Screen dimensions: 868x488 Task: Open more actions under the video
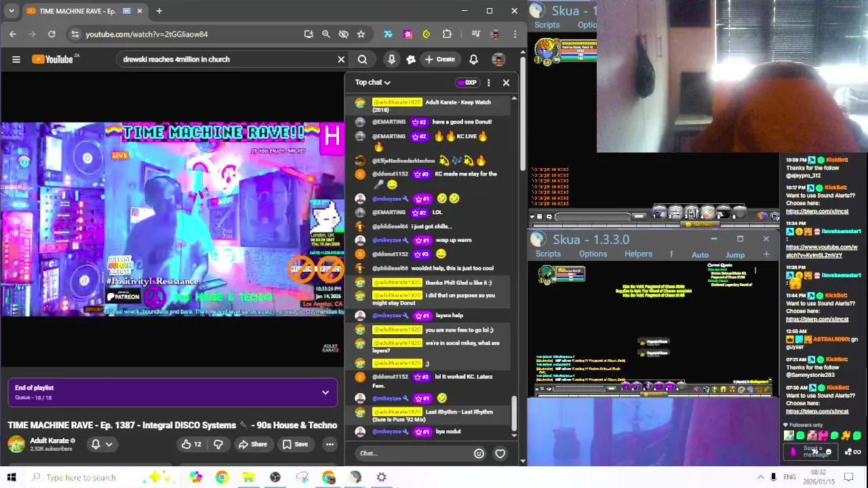[330, 444]
